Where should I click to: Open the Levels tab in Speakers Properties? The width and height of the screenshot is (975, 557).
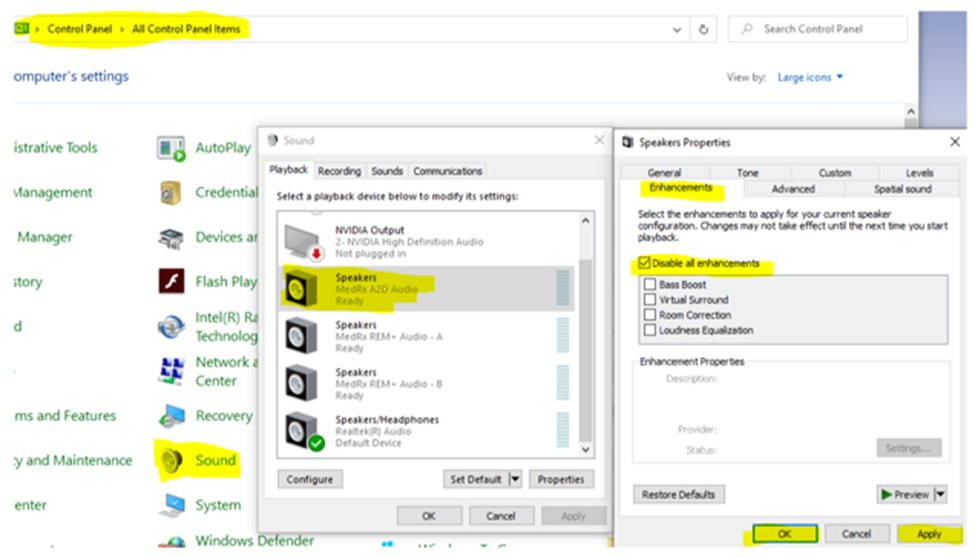(x=919, y=173)
